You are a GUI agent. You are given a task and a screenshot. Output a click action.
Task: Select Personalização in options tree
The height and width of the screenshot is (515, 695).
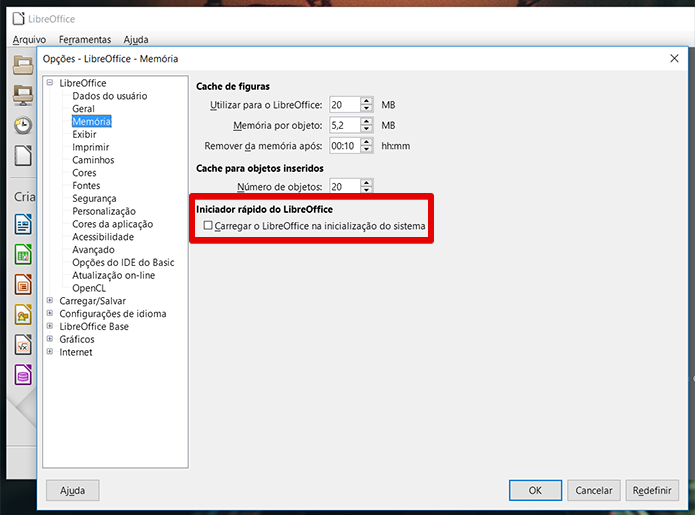tap(104, 211)
